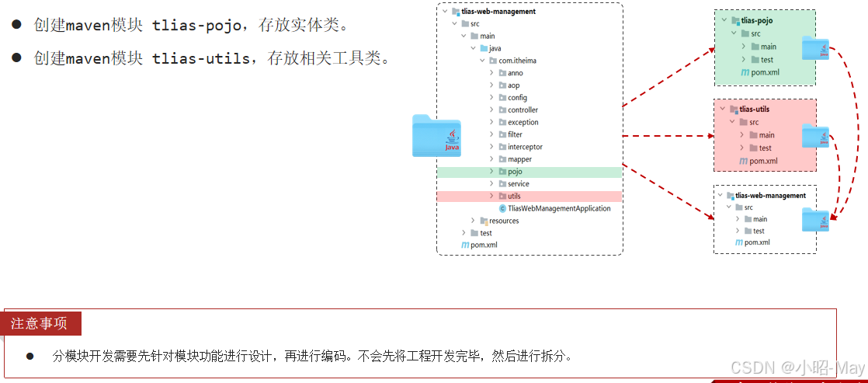868x383 pixels.
Task: Select the anno package row text
Action: [x=516, y=72]
